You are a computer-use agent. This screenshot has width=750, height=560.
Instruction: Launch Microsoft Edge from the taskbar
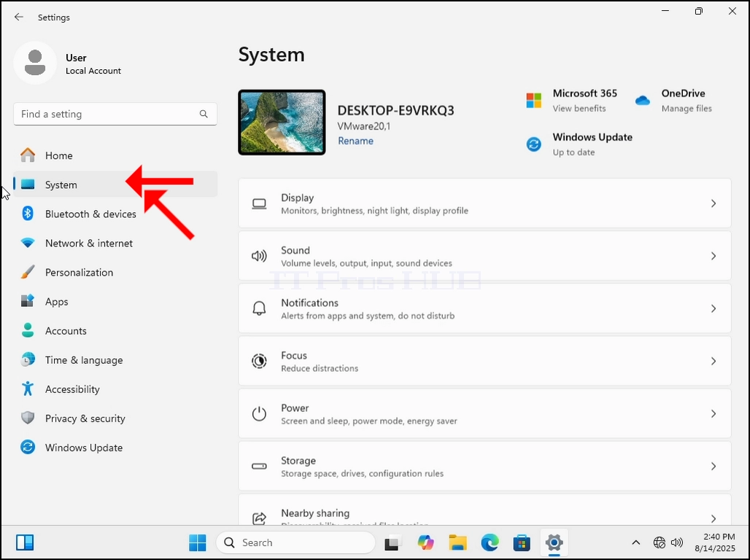(490, 542)
